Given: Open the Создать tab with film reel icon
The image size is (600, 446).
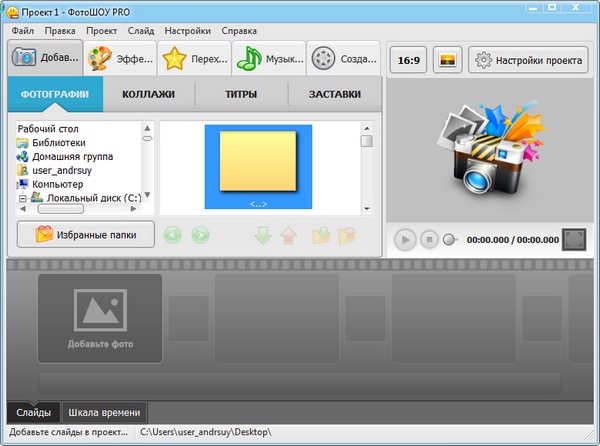Looking at the screenshot, I should coord(343,59).
